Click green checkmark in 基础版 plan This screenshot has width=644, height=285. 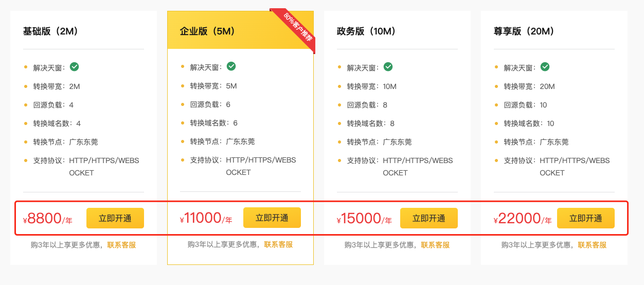[x=75, y=67]
